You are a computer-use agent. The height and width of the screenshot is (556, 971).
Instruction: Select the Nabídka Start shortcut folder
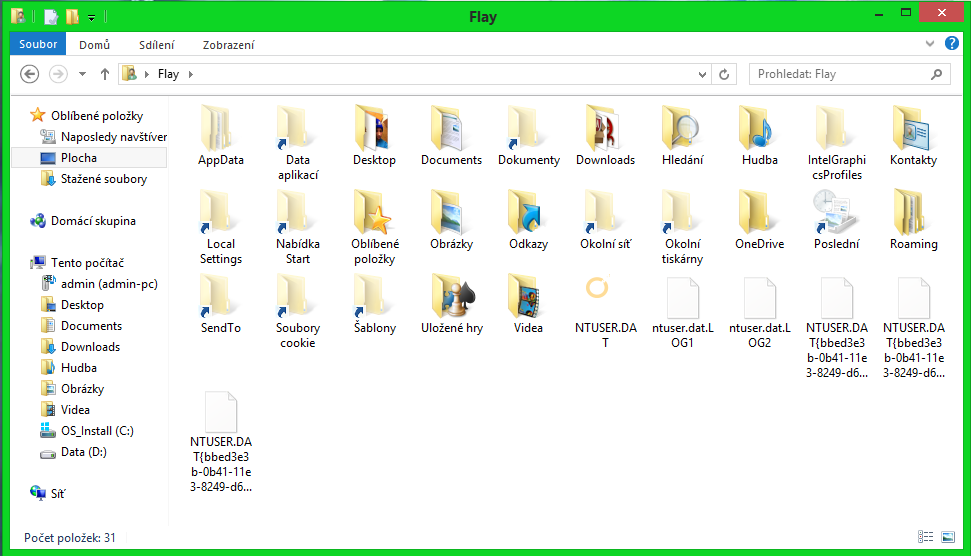tap(297, 228)
